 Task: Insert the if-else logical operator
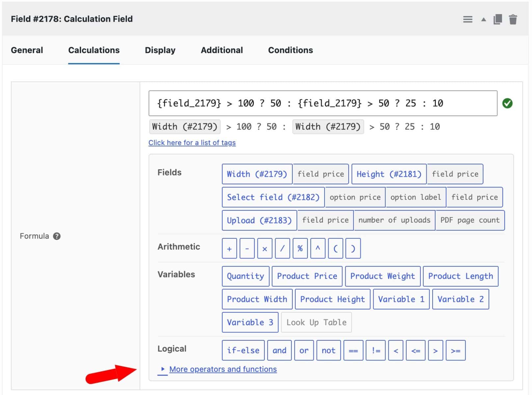243,351
